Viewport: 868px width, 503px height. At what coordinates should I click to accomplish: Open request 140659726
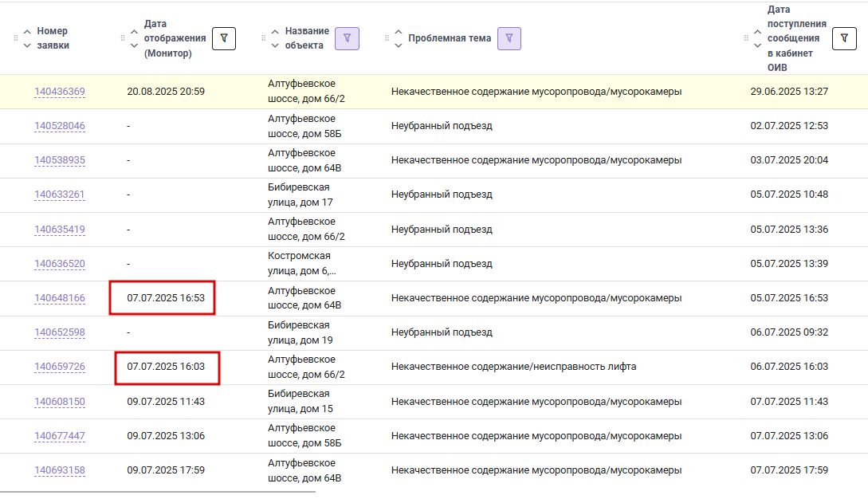pos(60,367)
